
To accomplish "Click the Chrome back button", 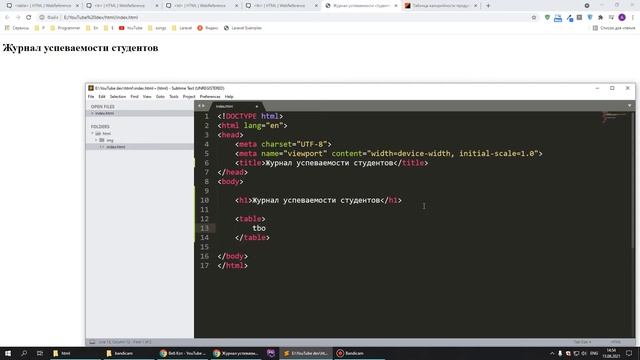I will (7, 18).
